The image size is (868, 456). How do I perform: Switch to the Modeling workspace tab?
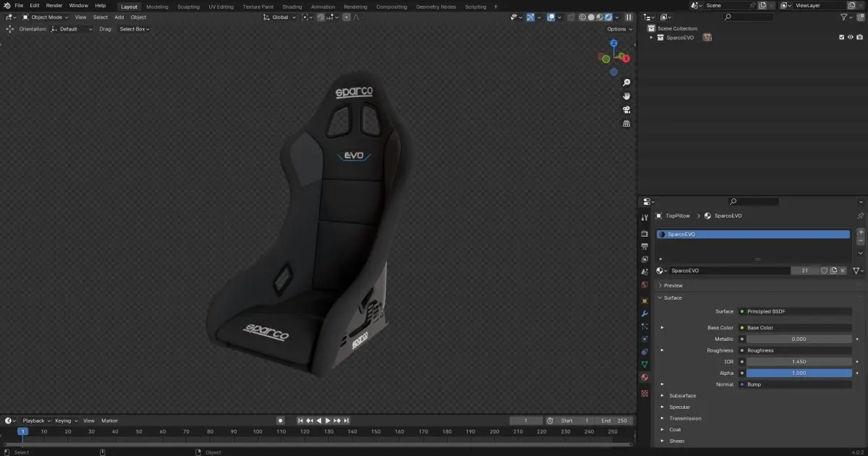tap(157, 7)
